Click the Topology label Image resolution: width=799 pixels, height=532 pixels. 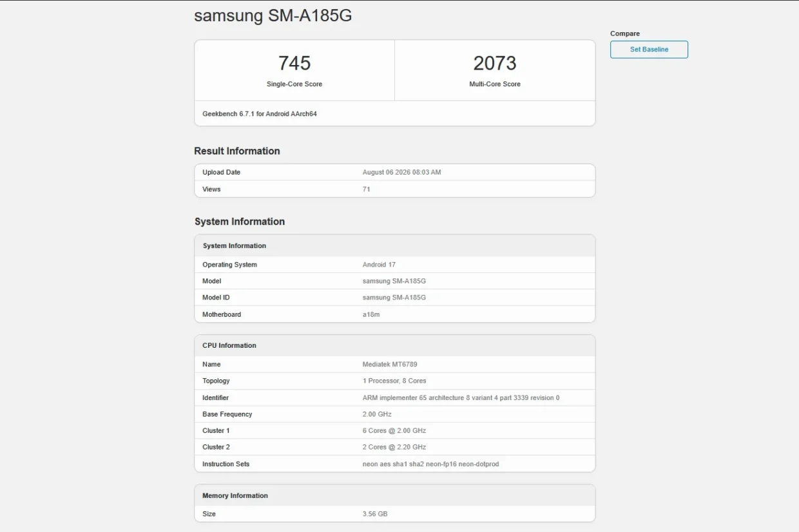[x=216, y=381]
